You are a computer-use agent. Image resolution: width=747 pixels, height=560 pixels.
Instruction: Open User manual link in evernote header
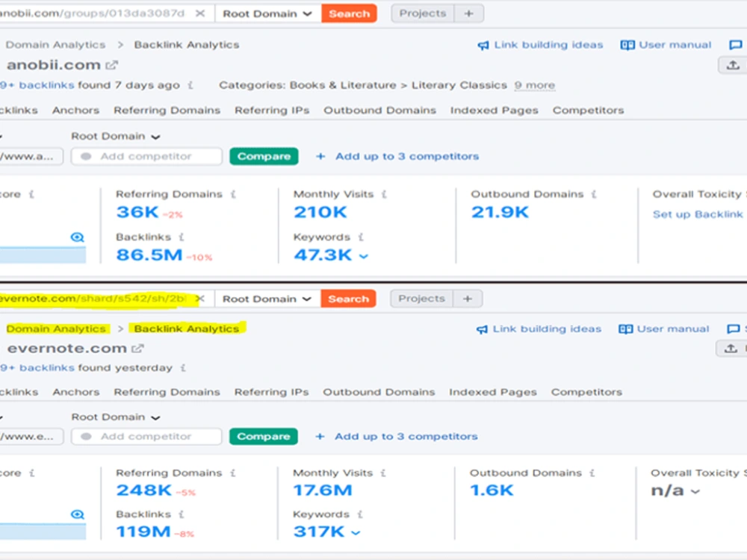pyautogui.click(x=663, y=329)
